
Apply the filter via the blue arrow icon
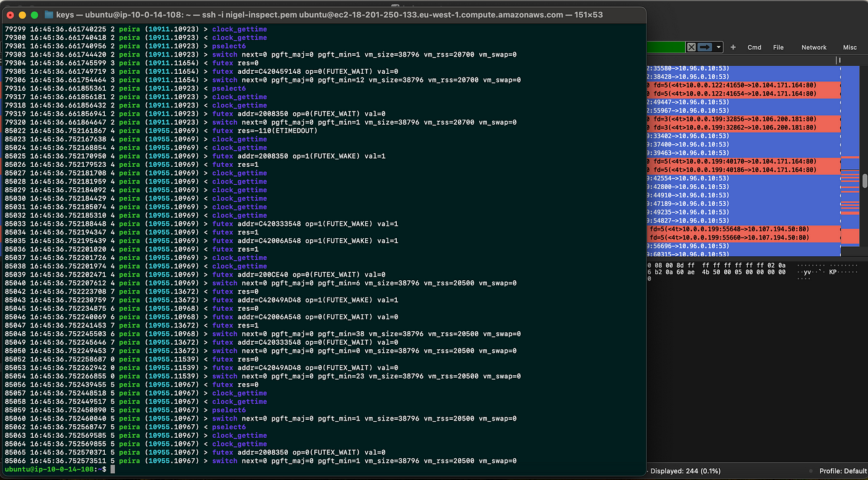click(x=704, y=47)
